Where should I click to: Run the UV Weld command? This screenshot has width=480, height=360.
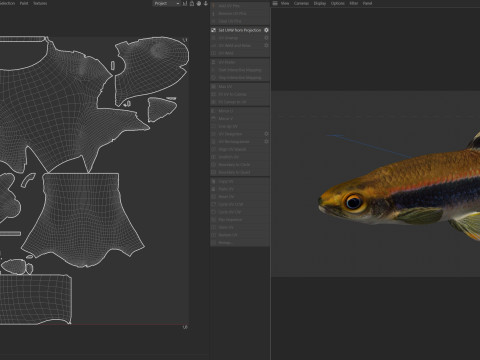[x=240, y=53]
